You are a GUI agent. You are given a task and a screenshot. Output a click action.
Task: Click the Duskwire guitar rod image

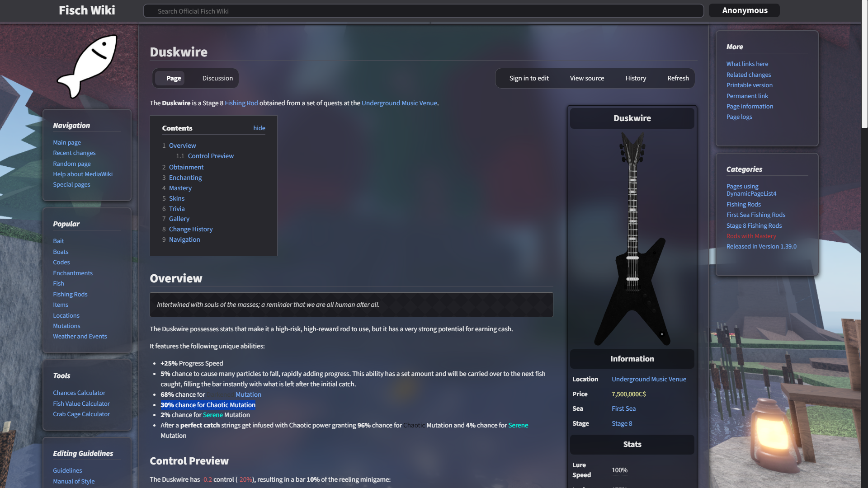point(632,239)
